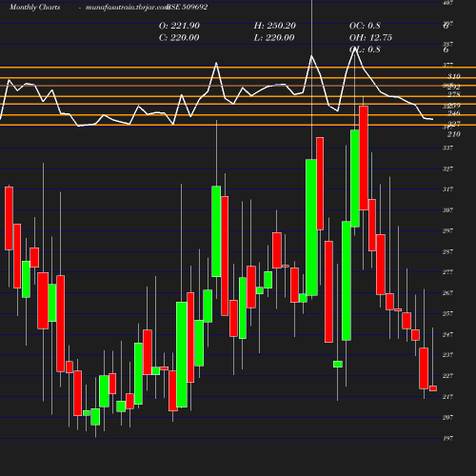Click the 'OC: 0.8' reading
The width and height of the screenshot is (476, 476).
[365, 26]
